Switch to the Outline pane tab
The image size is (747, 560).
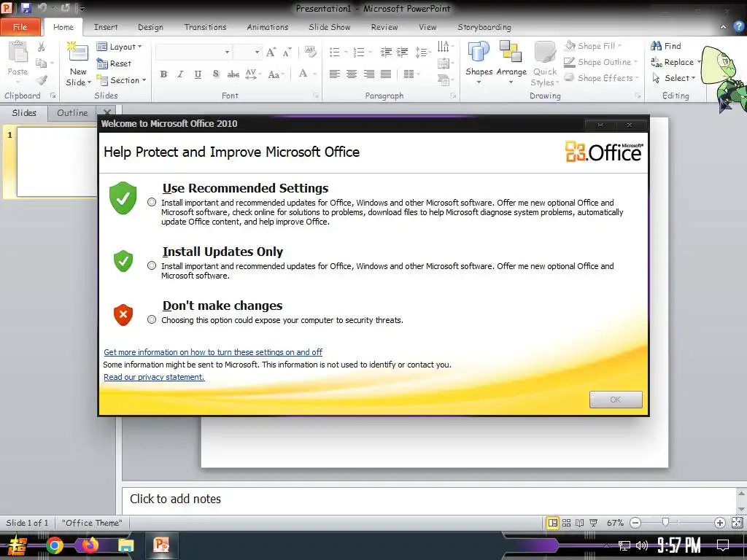(72, 113)
